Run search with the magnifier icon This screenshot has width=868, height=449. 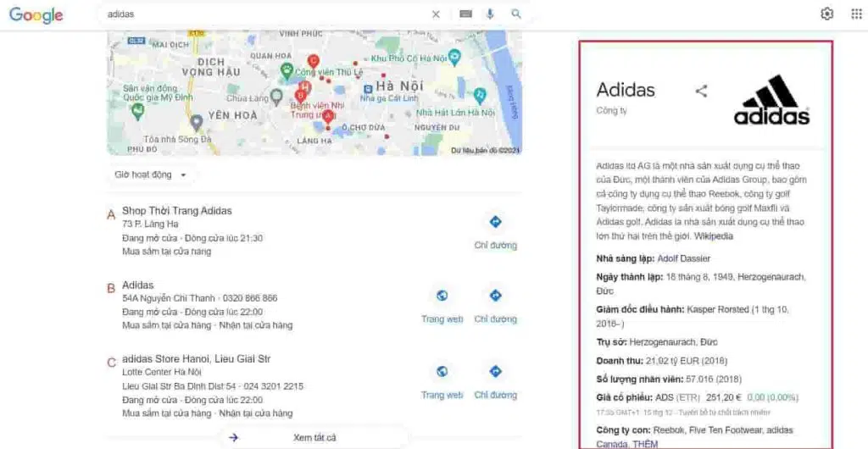pyautogui.click(x=516, y=14)
